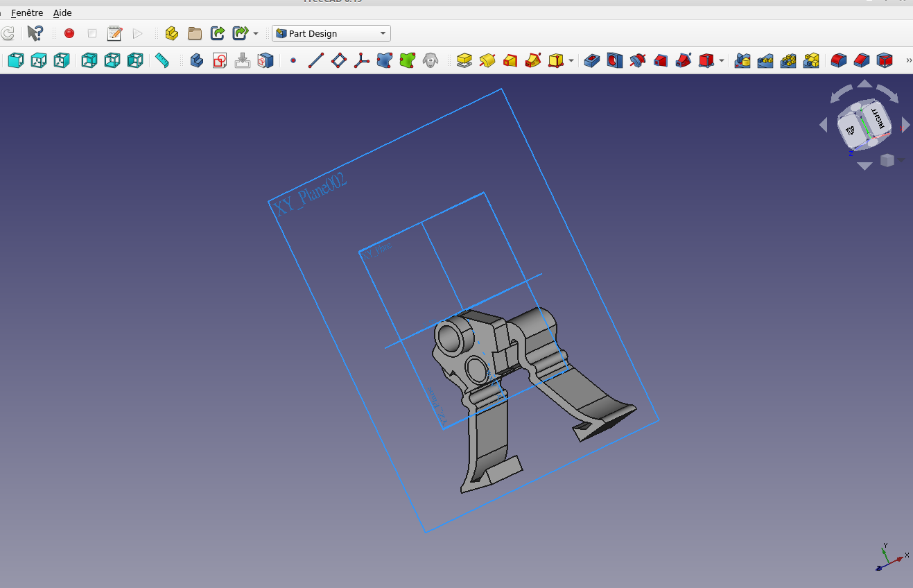This screenshot has height=588, width=913.
Task: Click the red Subtractive Primitive cube icon
Action: [706, 61]
